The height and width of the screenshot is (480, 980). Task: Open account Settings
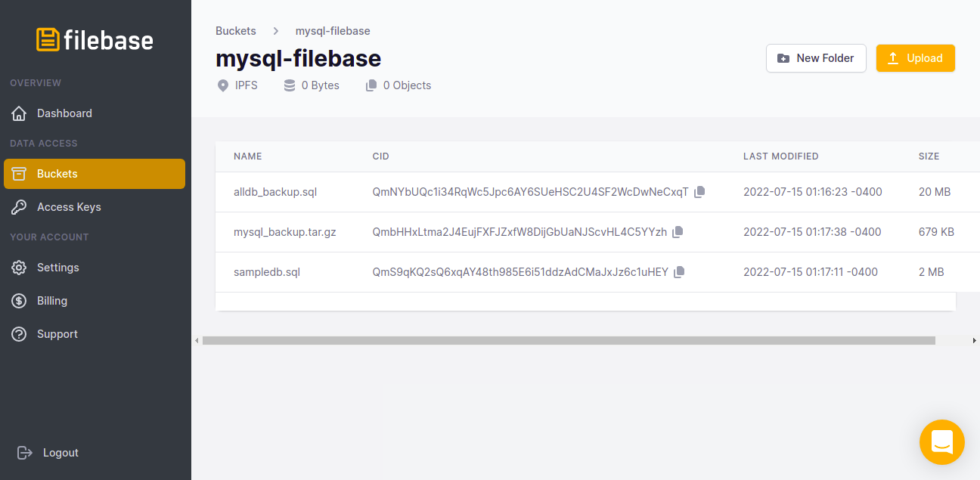point(95,268)
